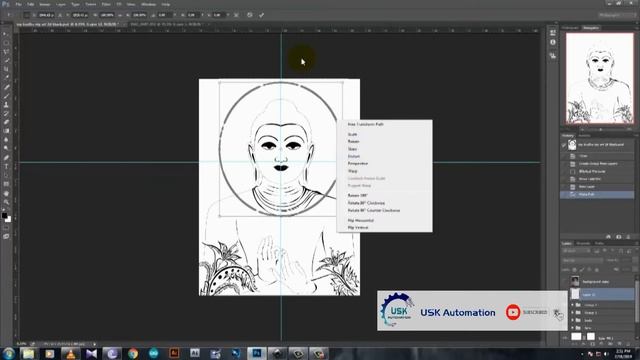Viewport: 640px width, 360px height.
Task: Open the History panel flyout menu
Action: click(x=636, y=136)
